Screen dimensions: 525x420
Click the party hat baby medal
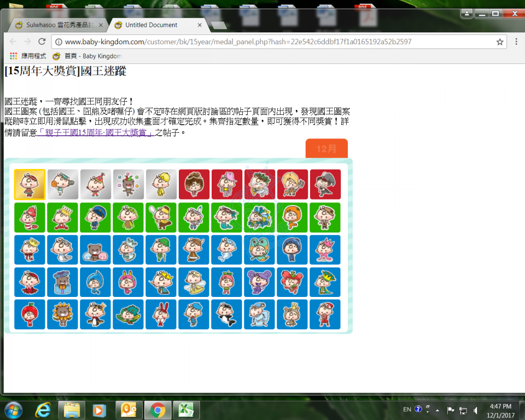(x=95, y=184)
